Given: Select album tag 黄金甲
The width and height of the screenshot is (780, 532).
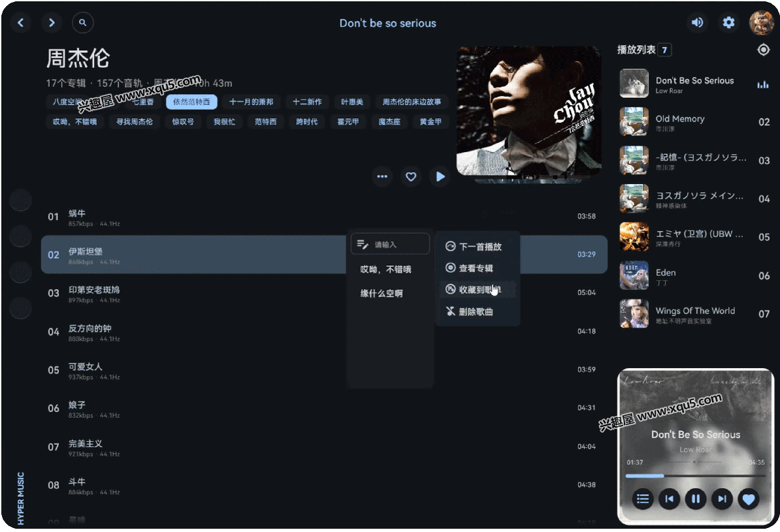Looking at the screenshot, I should (431, 122).
